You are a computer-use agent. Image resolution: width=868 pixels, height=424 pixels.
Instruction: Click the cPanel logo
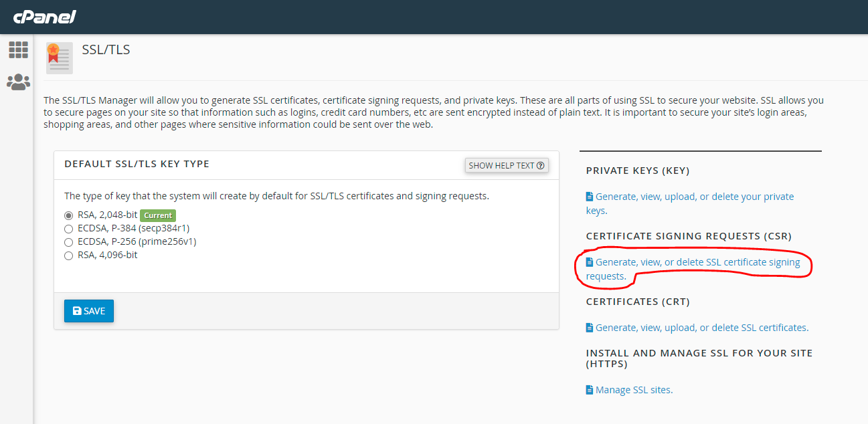click(44, 17)
